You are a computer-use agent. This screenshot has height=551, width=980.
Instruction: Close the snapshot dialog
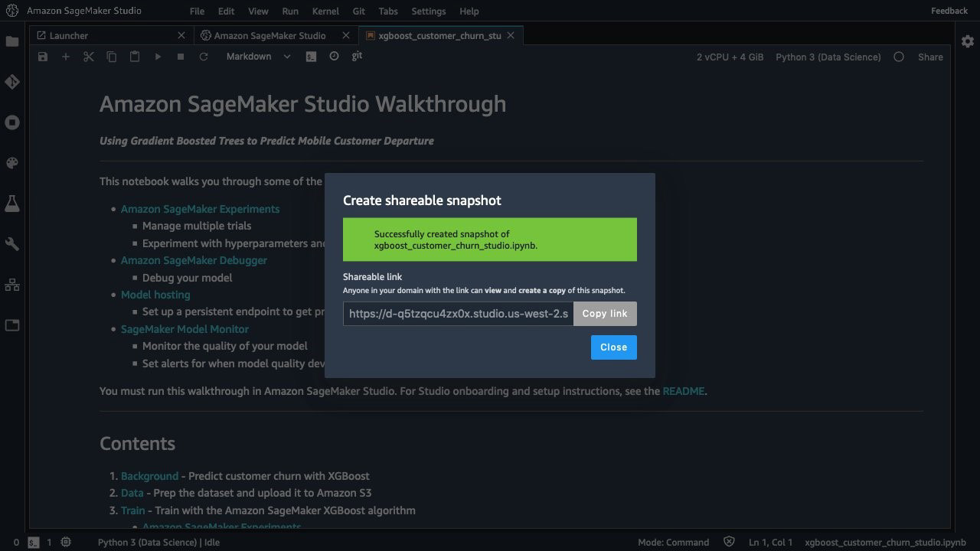(x=613, y=347)
